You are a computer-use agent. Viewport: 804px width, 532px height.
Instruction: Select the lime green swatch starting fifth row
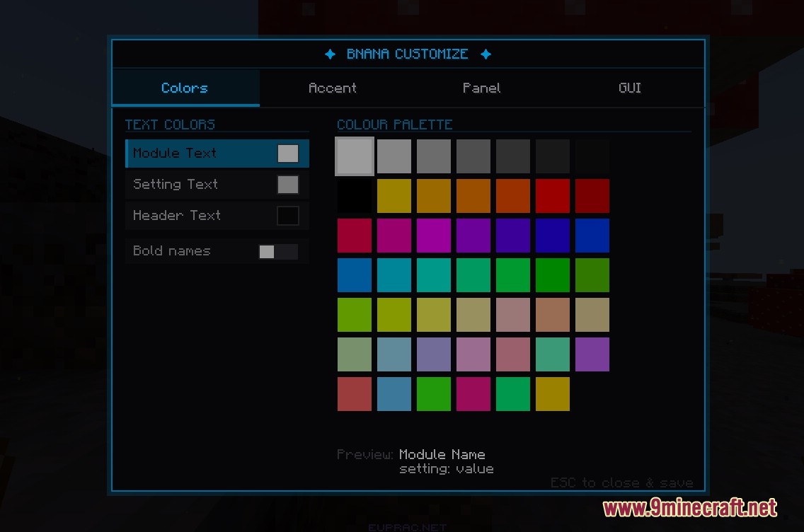(x=355, y=315)
